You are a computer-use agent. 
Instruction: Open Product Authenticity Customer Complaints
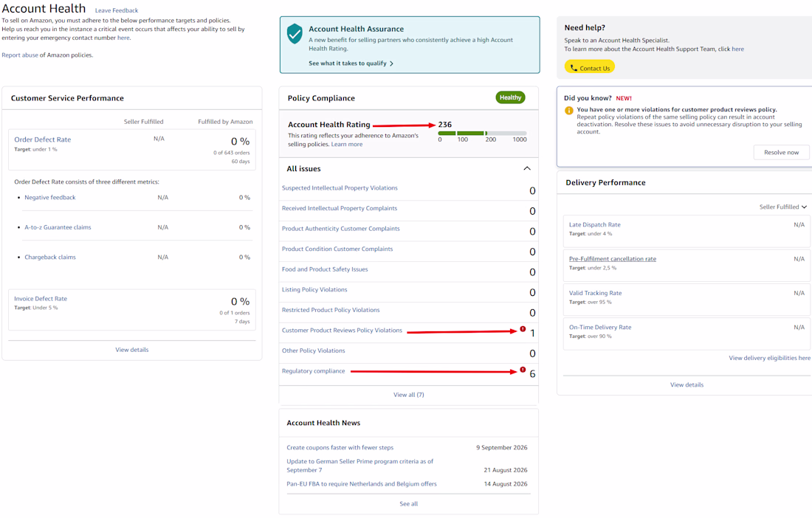341,228
